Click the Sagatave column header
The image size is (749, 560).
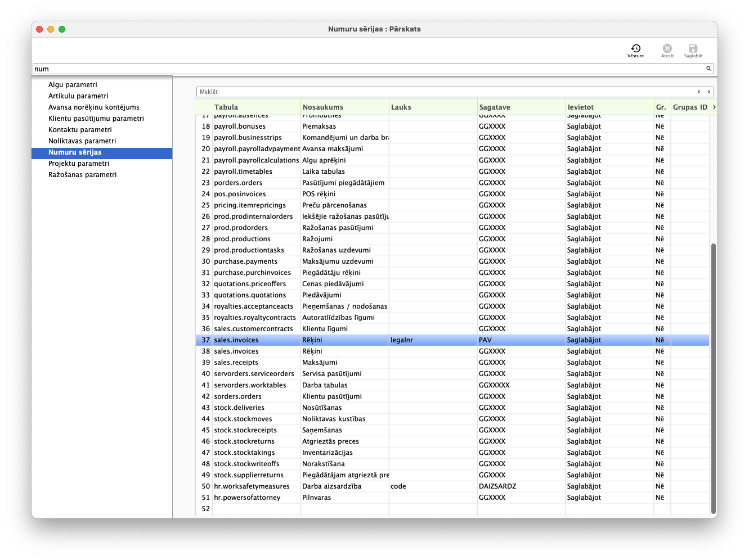pos(495,107)
